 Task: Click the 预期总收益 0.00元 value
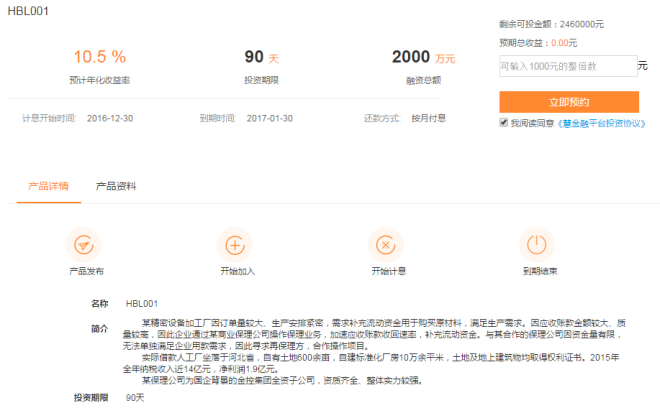(x=564, y=43)
